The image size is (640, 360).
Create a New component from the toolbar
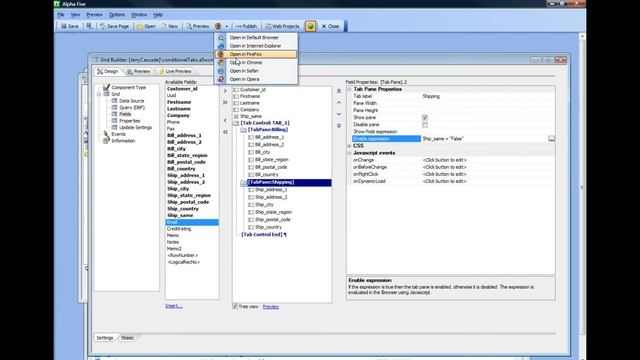[169, 26]
